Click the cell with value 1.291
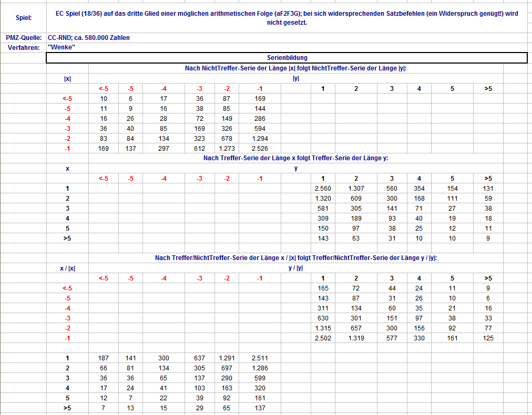Screen dimensions: 532x415 227,358
